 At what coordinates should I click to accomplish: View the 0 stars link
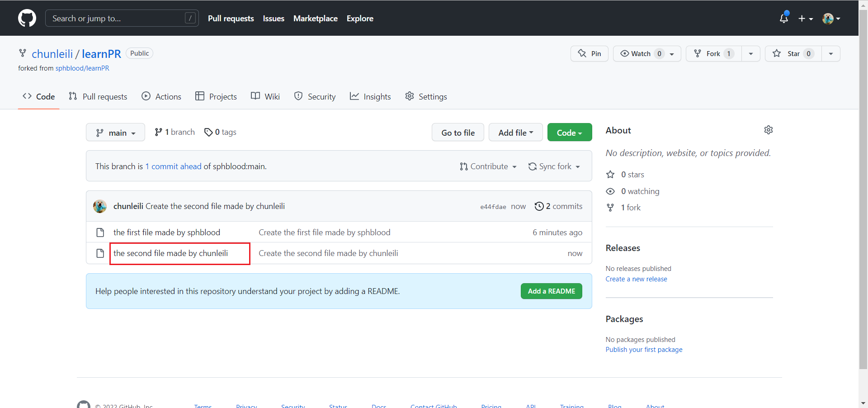(x=625, y=175)
